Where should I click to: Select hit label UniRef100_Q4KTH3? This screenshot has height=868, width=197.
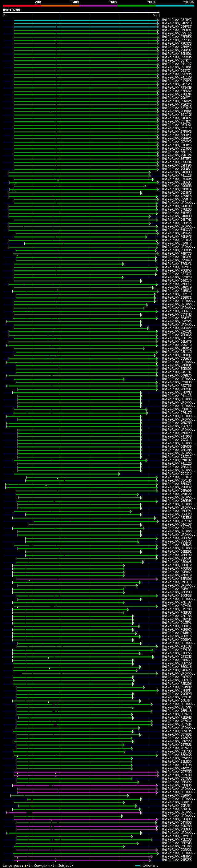[x=177, y=220]
